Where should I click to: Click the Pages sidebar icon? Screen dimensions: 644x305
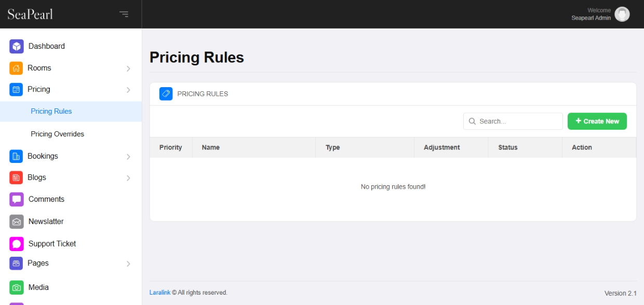[x=16, y=264]
